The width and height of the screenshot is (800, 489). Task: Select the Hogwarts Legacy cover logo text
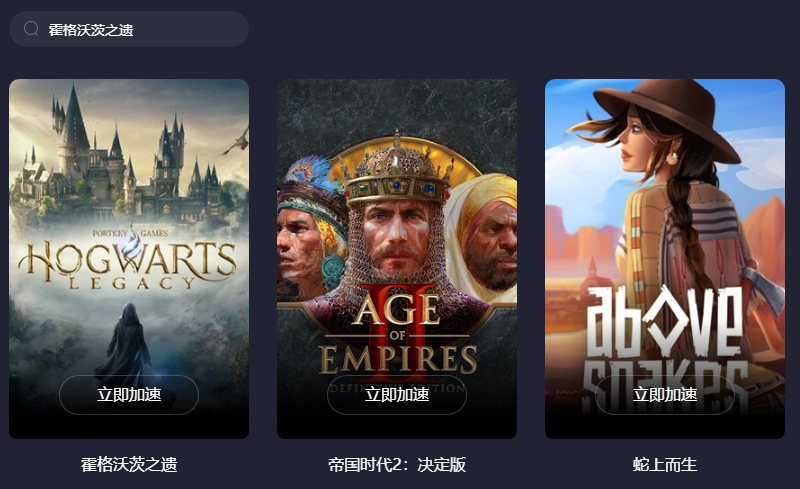click(128, 264)
